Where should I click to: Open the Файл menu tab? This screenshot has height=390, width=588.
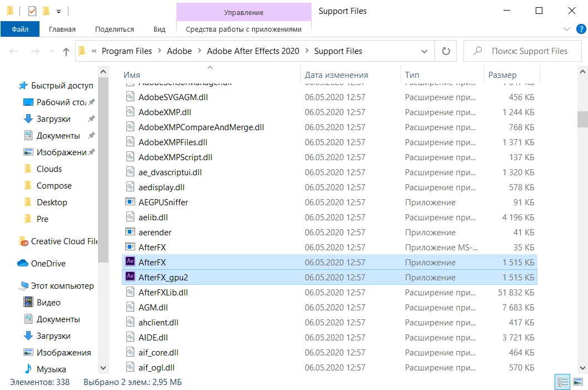(20, 29)
